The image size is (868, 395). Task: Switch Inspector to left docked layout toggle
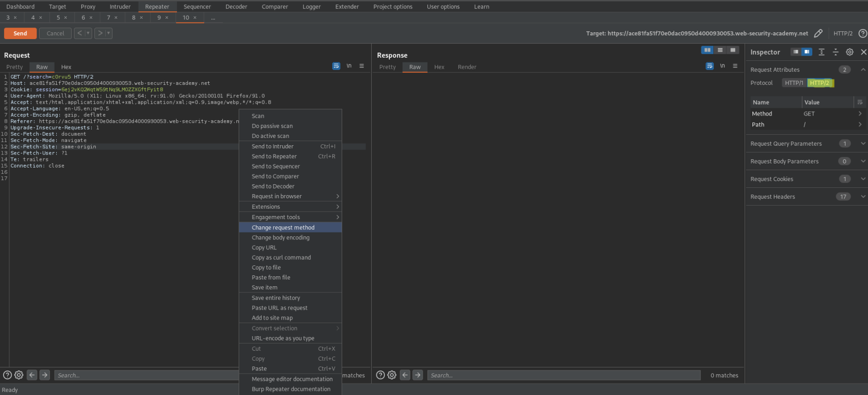(796, 52)
